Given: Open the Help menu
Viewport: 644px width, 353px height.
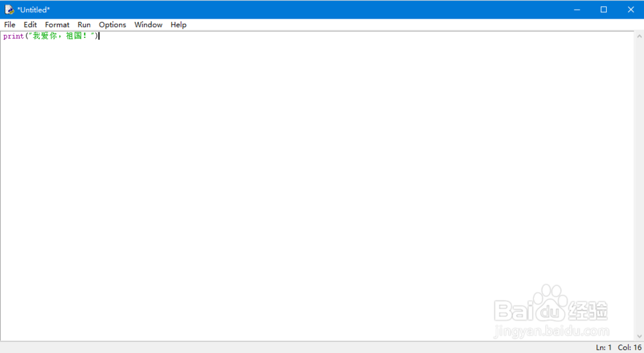Looking at the screenshot, I should point(178,24).
